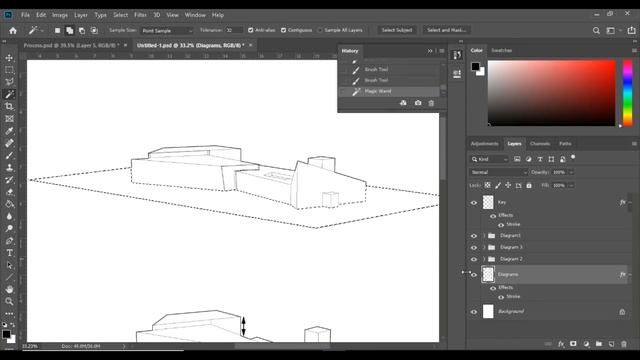640x360 pixels.
Task: Select the Crop tool
Action: click(x=9, y=107)
